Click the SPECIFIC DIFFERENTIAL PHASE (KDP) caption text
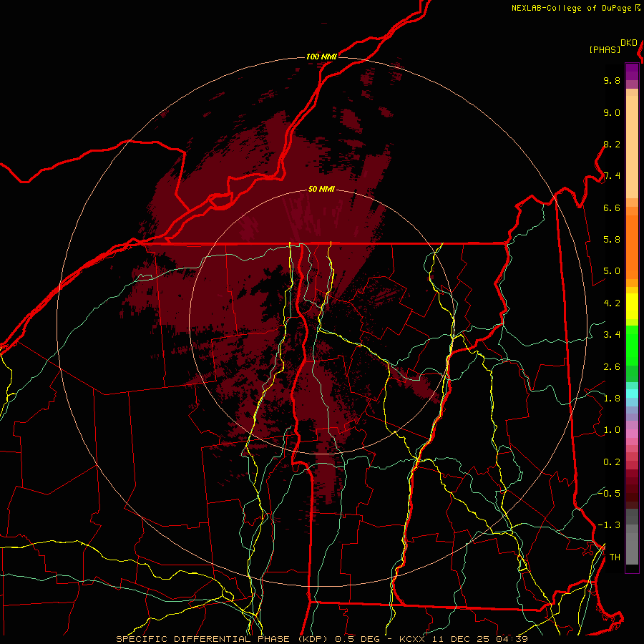The height and width of the screenshot is (644, 644). tap(223, 639)
